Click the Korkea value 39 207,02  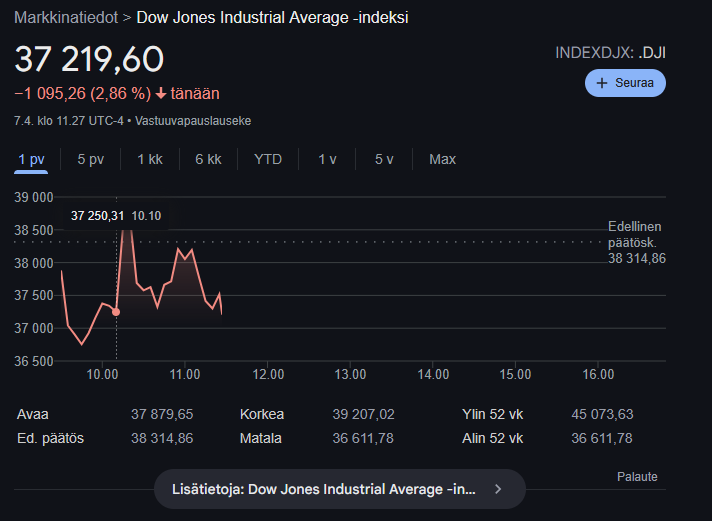pos(363,414)
